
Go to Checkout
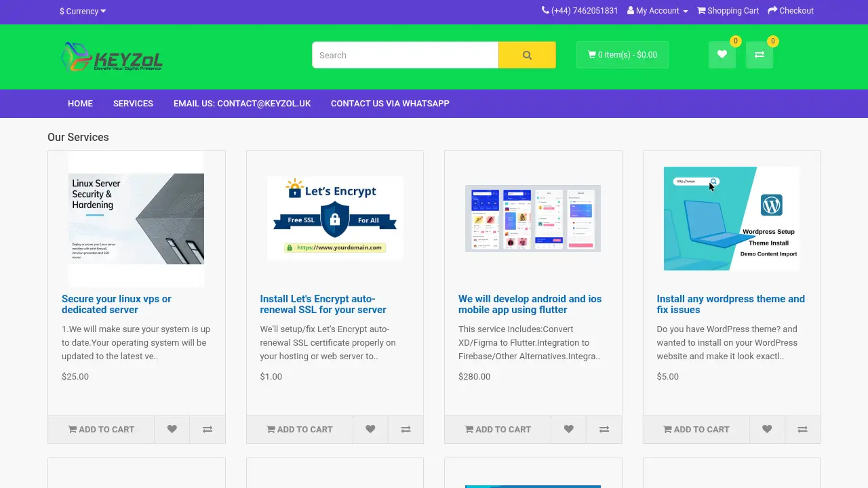coord(791,11)
